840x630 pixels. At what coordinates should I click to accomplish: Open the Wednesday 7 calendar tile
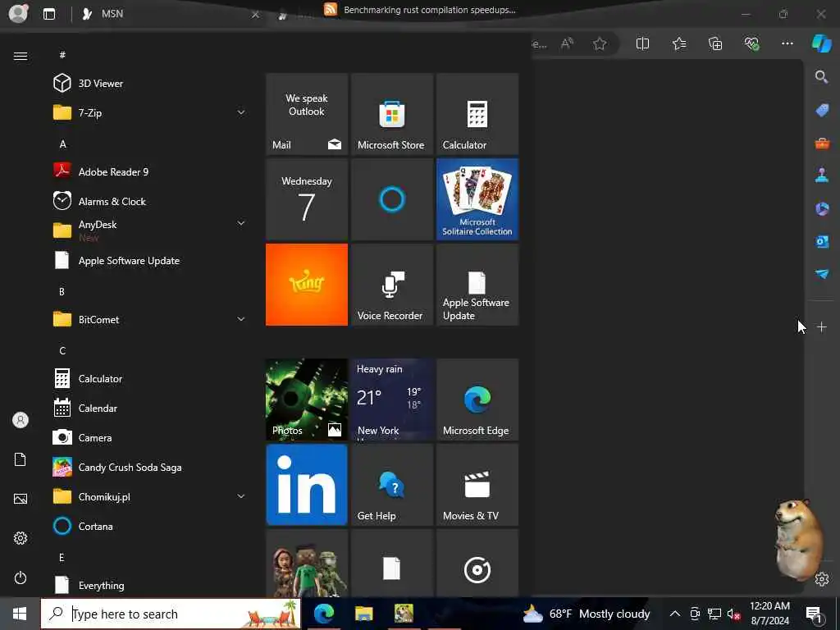[307, 199]
